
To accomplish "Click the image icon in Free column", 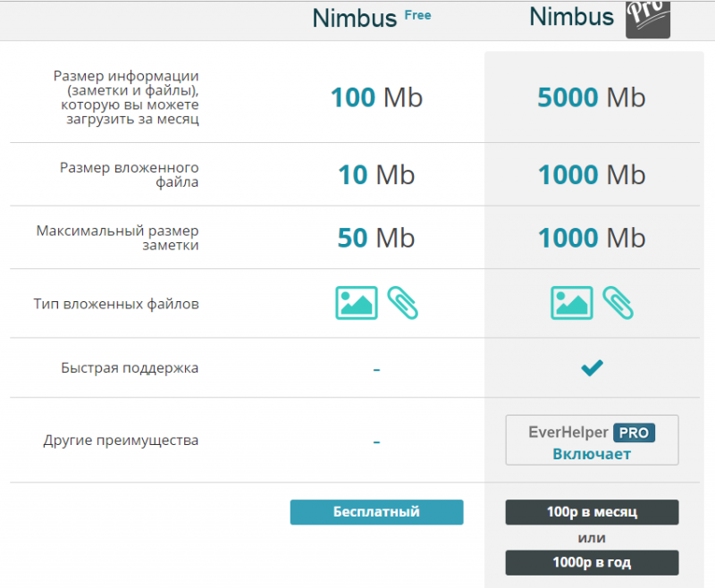I will coord(357,303).
